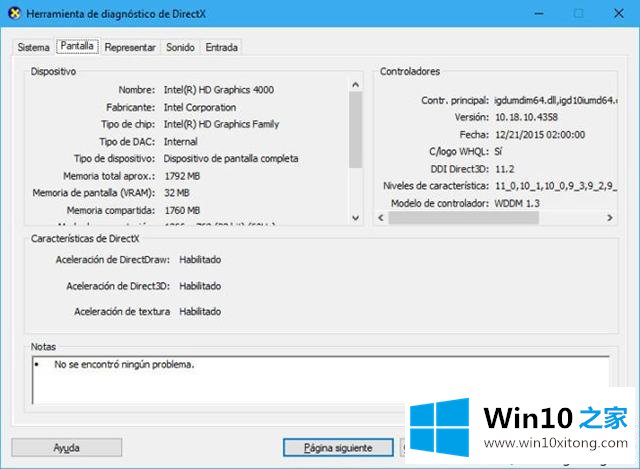Click the Modelo de controlador label
The width and height of the screenshot is (640, 469).
click(440, 203)
